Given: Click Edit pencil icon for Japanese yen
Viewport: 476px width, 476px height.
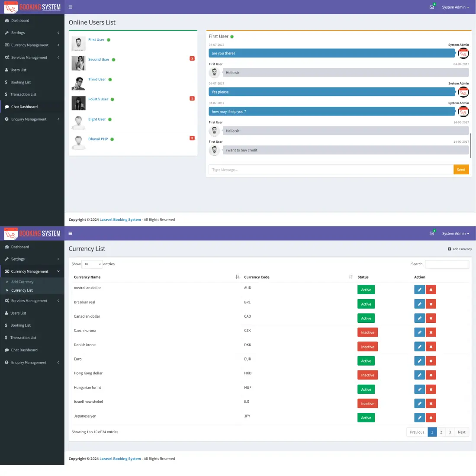Looking at the screenshot, I should point(419,418).
